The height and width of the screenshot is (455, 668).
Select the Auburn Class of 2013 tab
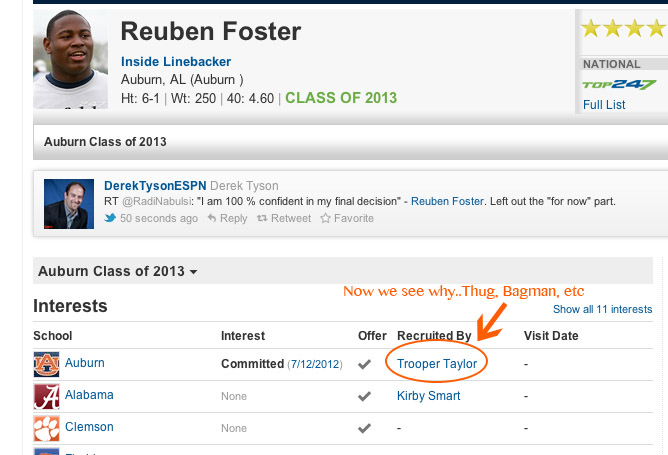click(x=105, y=142)
